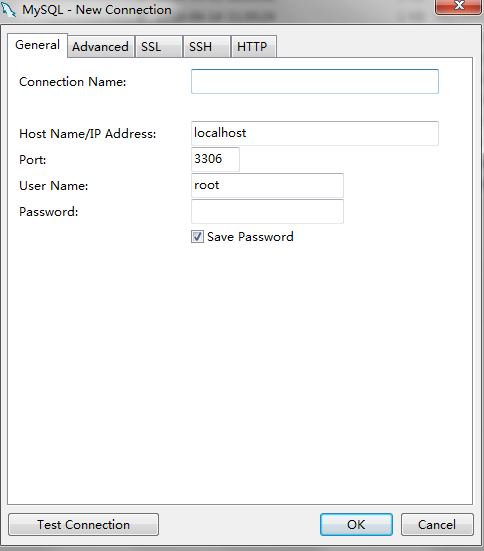Click the User Name field with root
Screen dimensions: 484x551
click(x=267, y=185)
